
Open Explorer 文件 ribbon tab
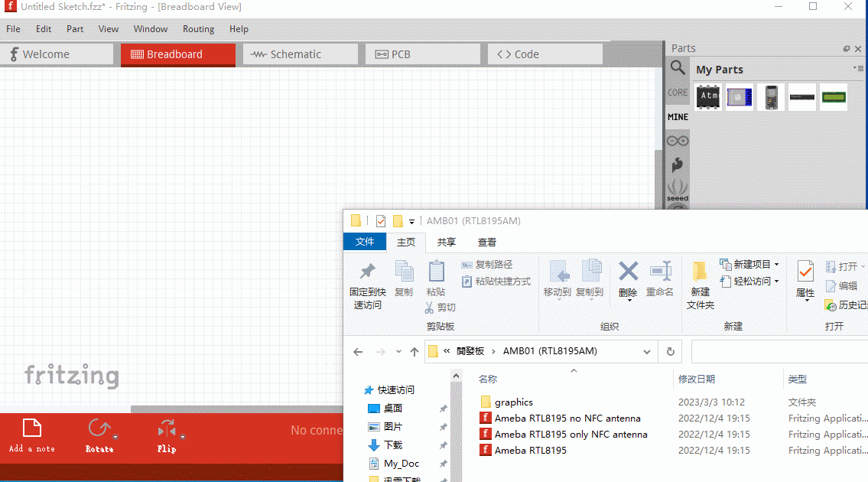click(x=365, y=242)
